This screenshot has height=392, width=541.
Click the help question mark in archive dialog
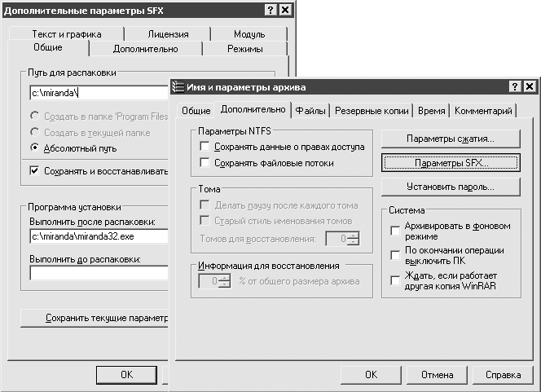coord(516,87)
